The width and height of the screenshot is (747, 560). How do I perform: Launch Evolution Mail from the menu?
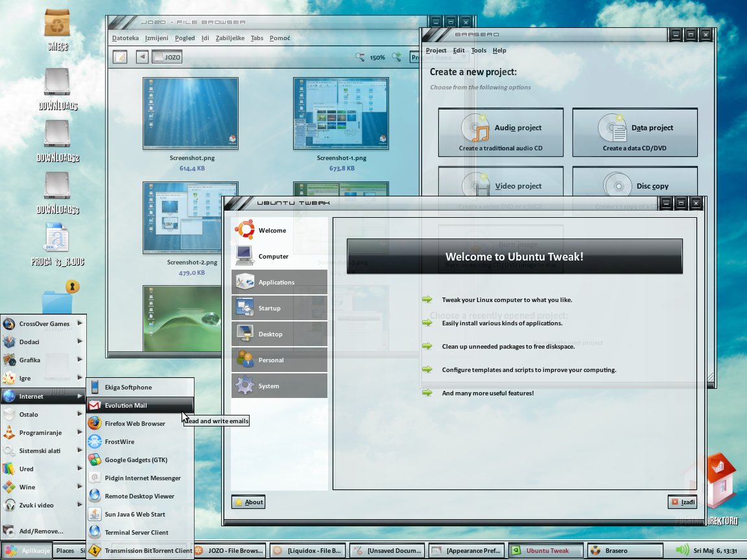140,405
